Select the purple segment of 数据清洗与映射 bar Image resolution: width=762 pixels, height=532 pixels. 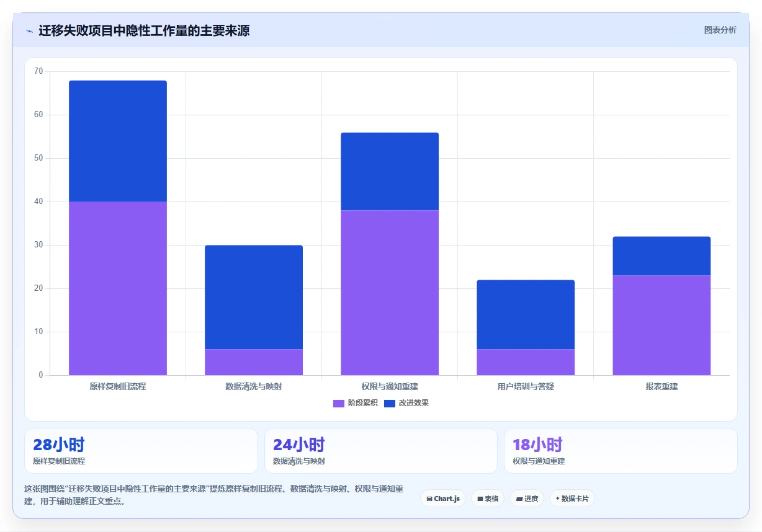pyautogui.click(x=254, y=362)
